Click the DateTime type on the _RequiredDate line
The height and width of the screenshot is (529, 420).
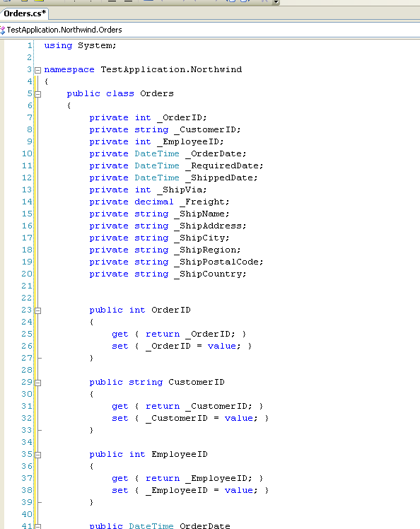click(x=157, y=165)
